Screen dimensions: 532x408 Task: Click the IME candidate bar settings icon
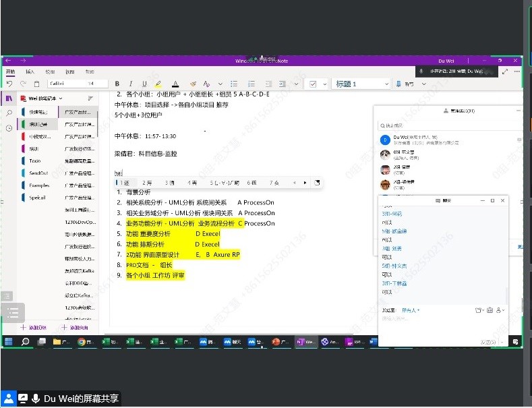[x=317, y=183]
